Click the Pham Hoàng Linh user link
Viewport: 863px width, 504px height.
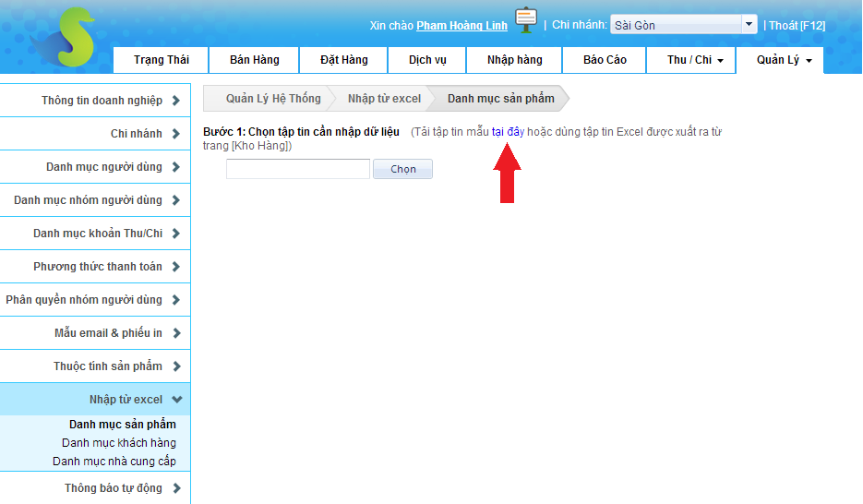[x=461, y=26]
